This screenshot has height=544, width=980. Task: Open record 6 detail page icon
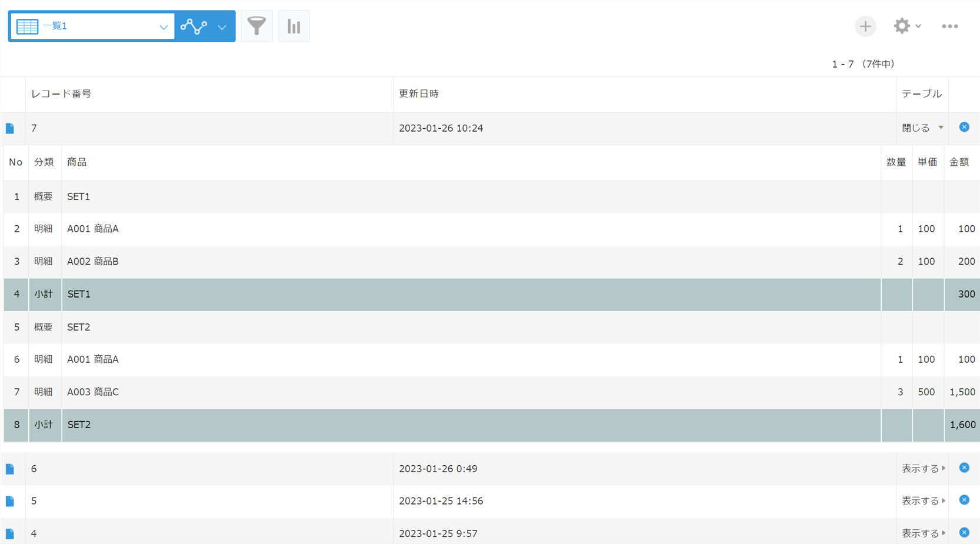pos(10,469)
